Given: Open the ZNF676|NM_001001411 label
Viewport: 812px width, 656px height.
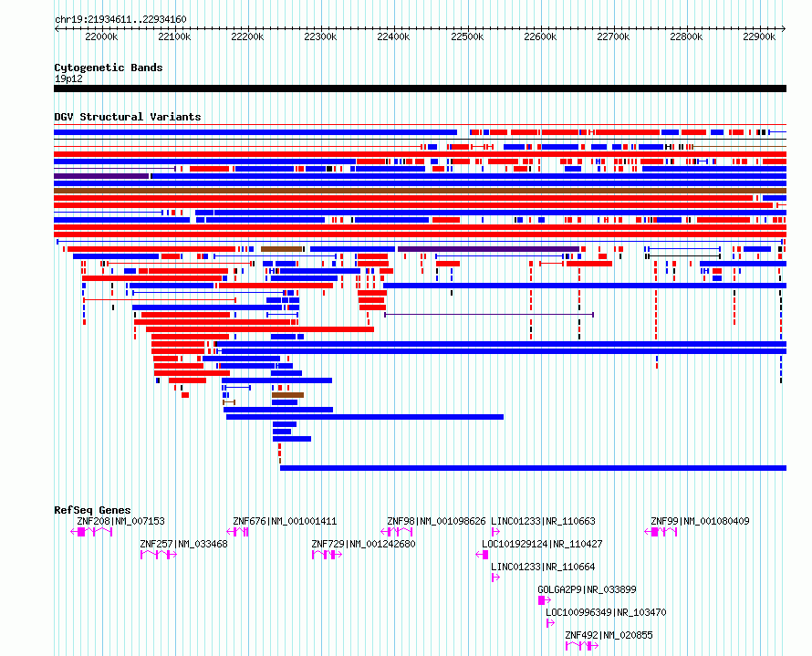Looking at the screenshot, I should coord(285,521).
